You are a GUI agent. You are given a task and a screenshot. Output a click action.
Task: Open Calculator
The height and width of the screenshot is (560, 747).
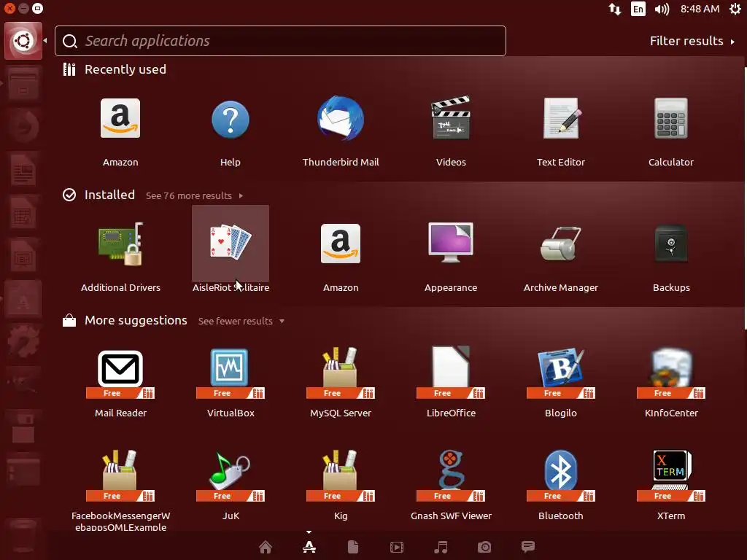pyautogui.click(x=671, y=118)
